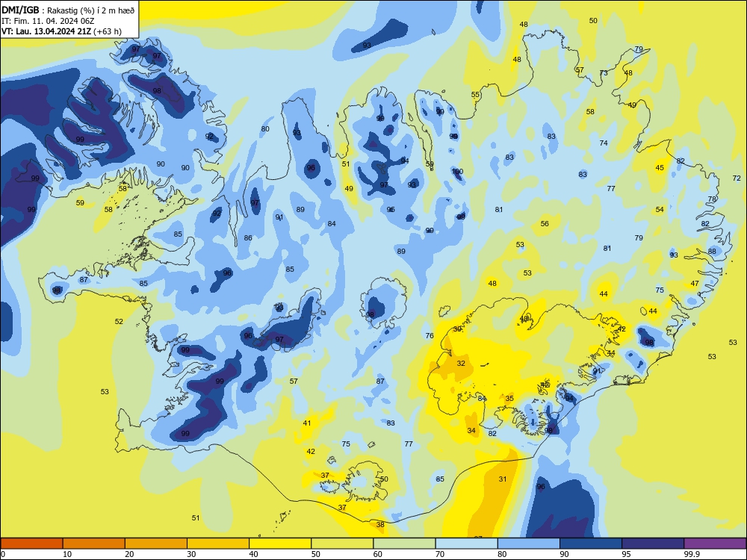Click the 'VT: Lau. 13.04.2024 21Z' line
This screenshot has height=560, width=747.
point(61,31)
